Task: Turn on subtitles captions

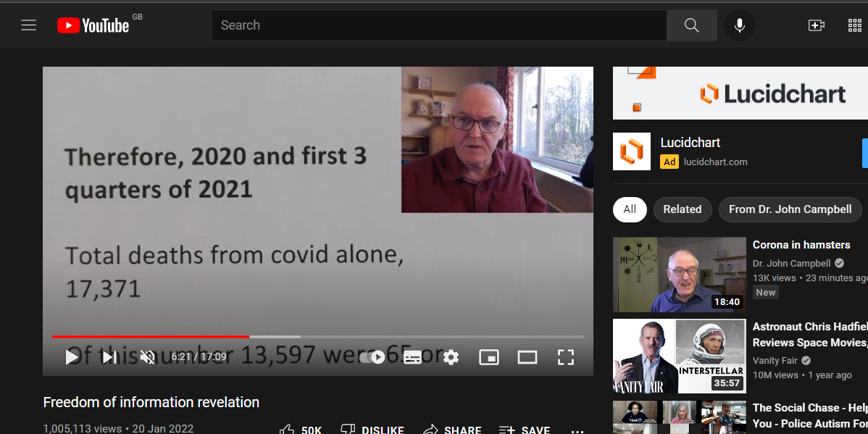Action: [x=412, y=357]
